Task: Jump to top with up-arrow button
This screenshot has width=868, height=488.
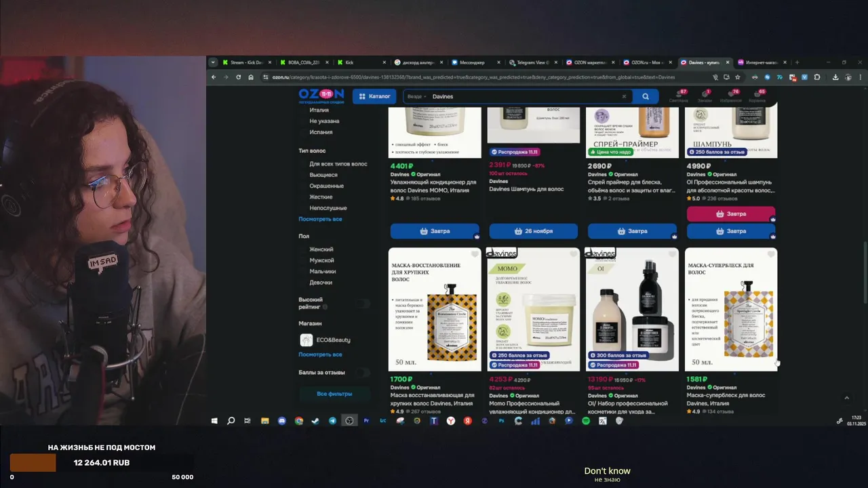Action: pos(846,398)
